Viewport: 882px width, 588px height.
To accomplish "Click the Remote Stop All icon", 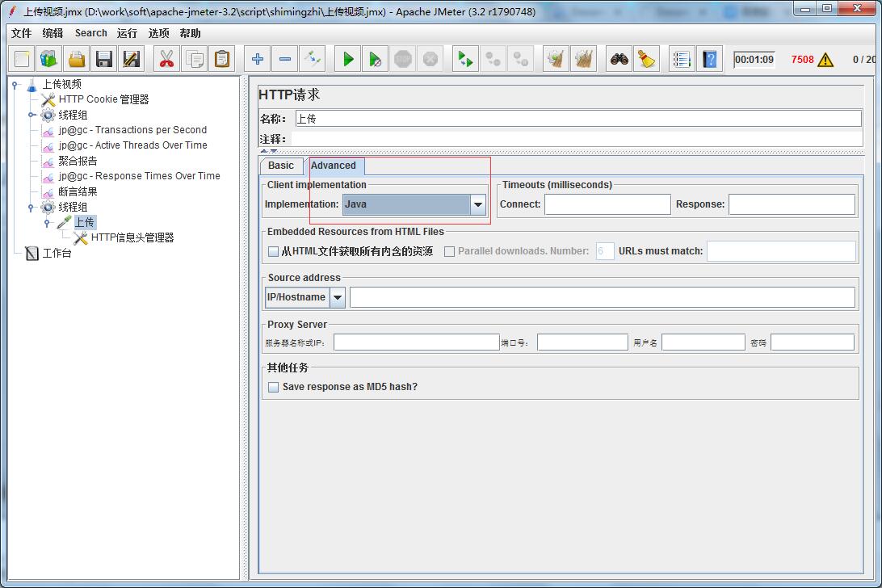I will point(493,58).
